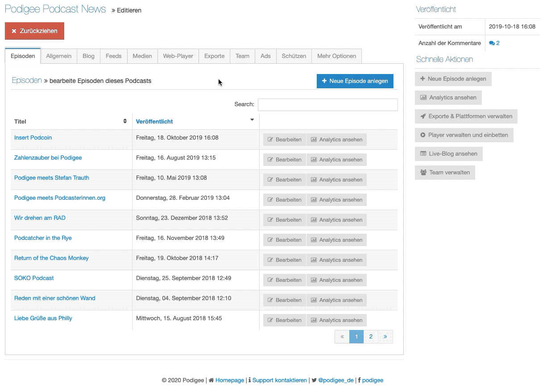551x392 pixels.
Task: Switch to the Web-Player tab
Action: coord(178,56)
